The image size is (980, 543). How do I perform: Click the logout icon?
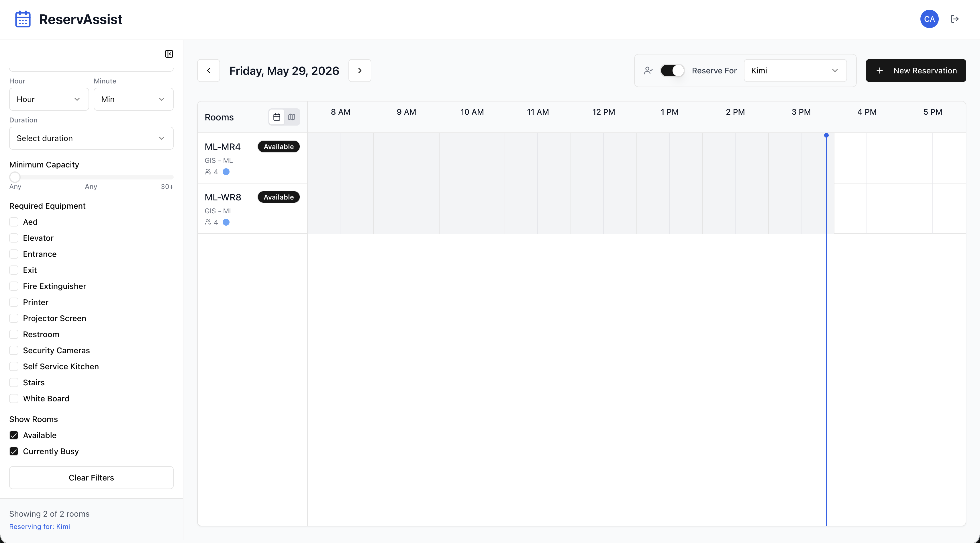point(954,19)
